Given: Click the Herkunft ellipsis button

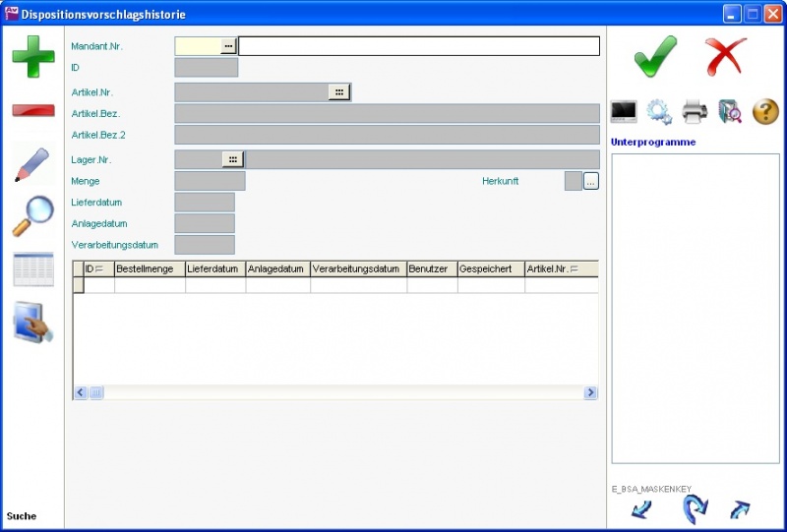Looking at the screenshot, I should (x=591, y=181).
